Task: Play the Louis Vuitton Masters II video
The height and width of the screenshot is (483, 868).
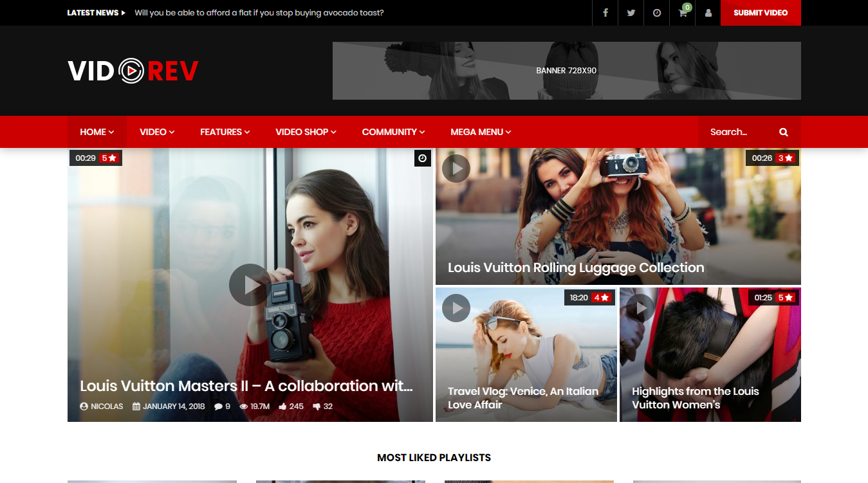Action: click(250, 285)
